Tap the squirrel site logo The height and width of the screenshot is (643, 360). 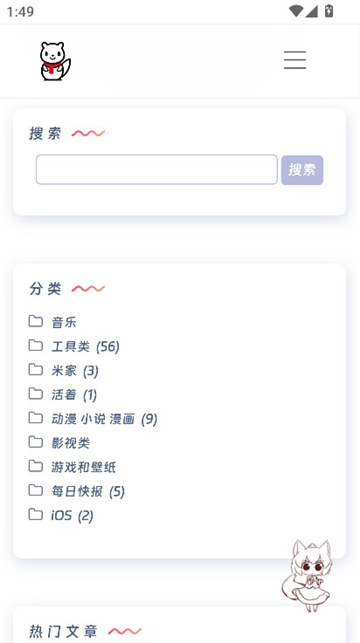pyautogui.click(x=55, y=61)
